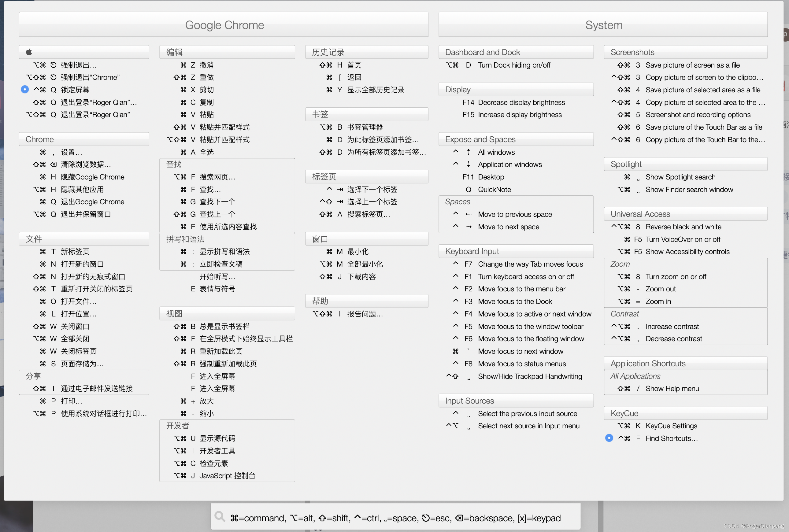Select the 打开新的无痕式窗口 entry

pyautogui.click(x=93, y=276)
